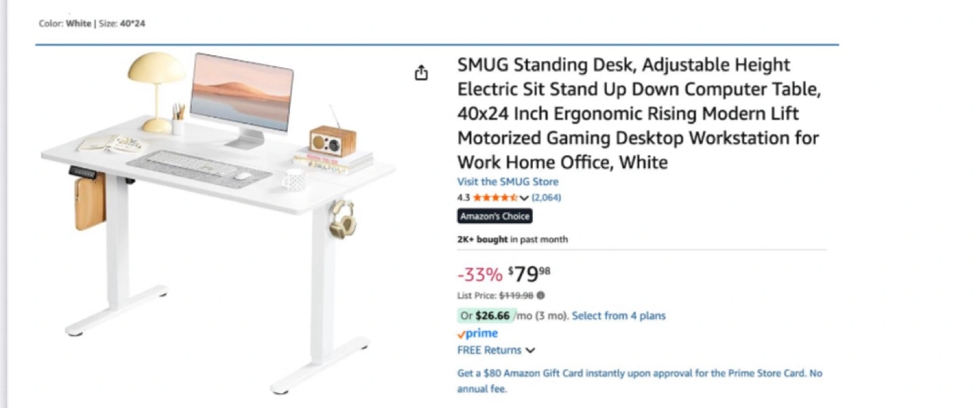Click the red -33% discount label
This screenshot has width=980, height=408.
pyautogui.click(x=480, y=275)
